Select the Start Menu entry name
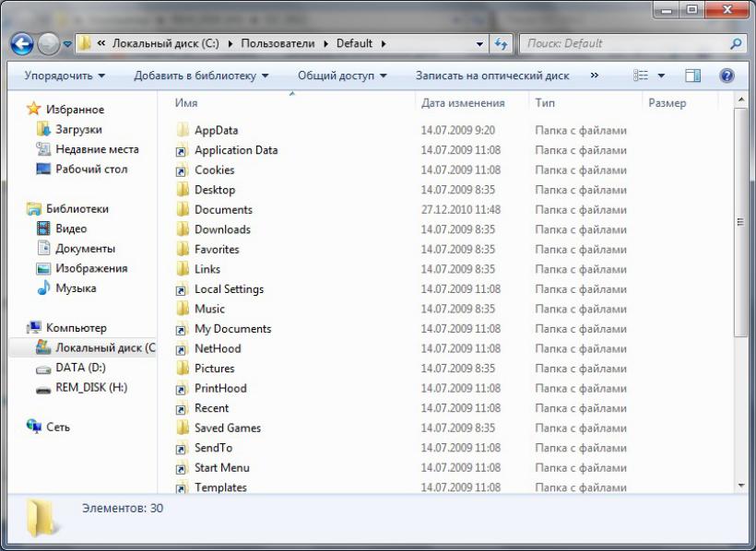The height and width of the screenshot is (551, 756). (222, 467)
